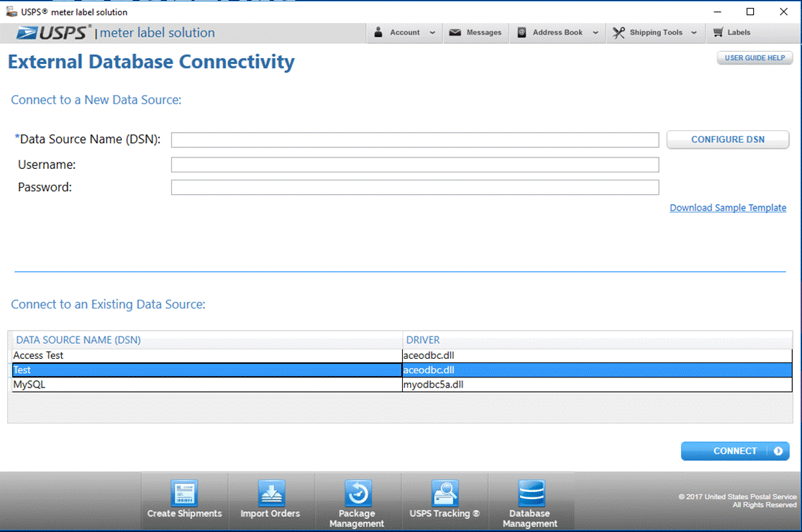
Task: Go to the Labels menu item
Action: [732, 32]
